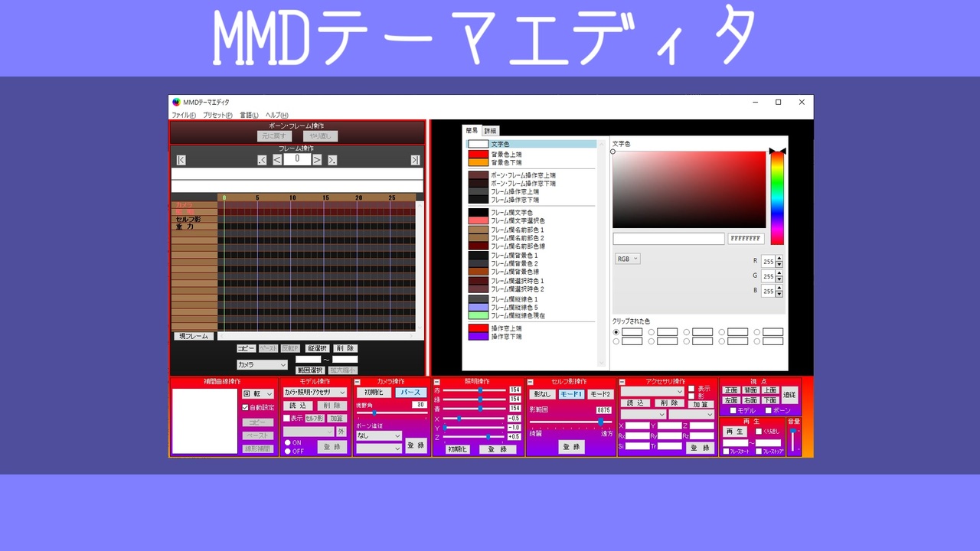Image resolution: width=980 pixels, height=551 pixels.
Task: Click previous keyframe '.<' button
Action: [262, 160]
